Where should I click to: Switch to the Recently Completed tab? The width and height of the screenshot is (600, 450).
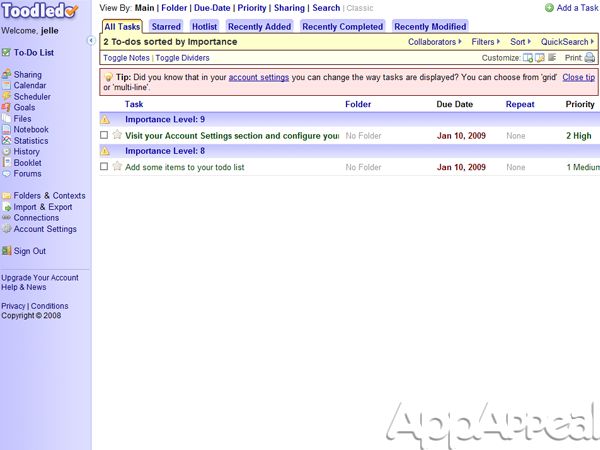tap(342, 27)
